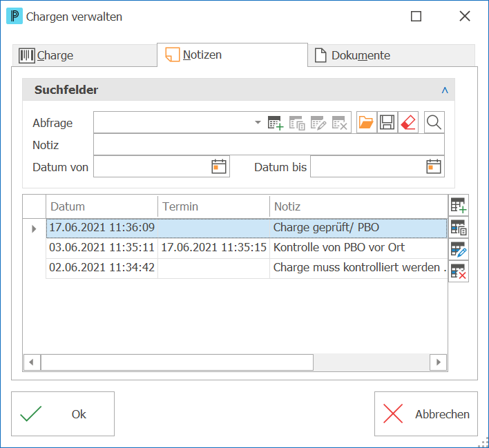Click the app logo in title bar

click(15, 16)
